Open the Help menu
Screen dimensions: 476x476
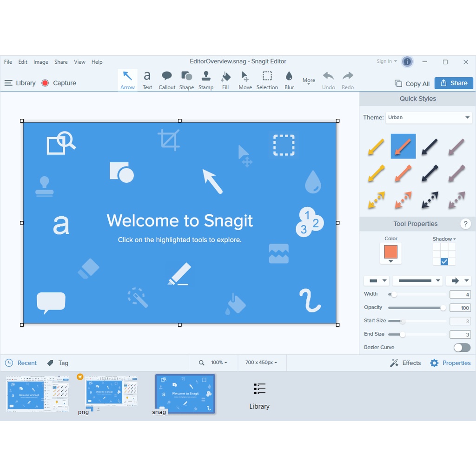click(97, 62)
